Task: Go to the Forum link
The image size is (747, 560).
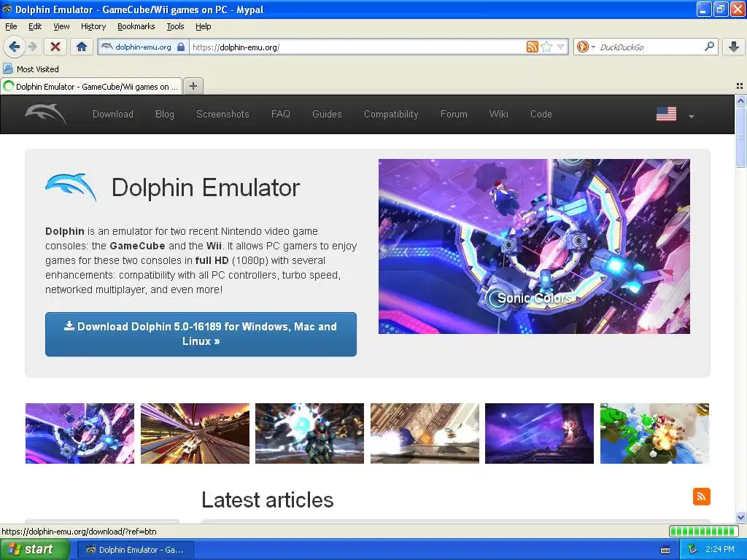Action: coord(454,114)
